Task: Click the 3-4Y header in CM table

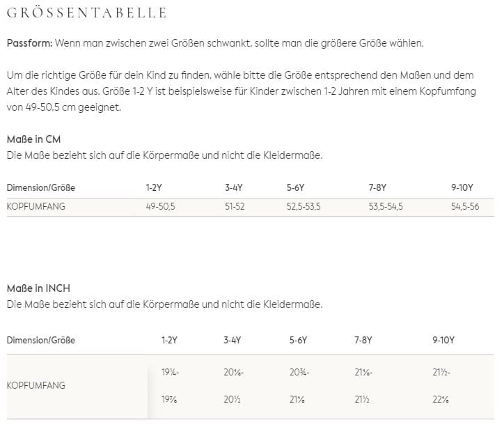Action: (x=234, y=187)
